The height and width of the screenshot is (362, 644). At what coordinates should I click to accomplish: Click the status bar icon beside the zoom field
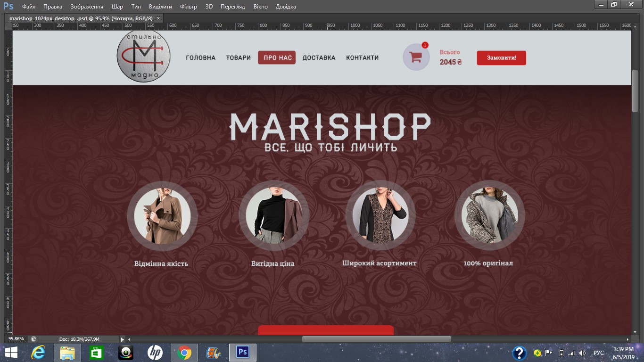33,339
